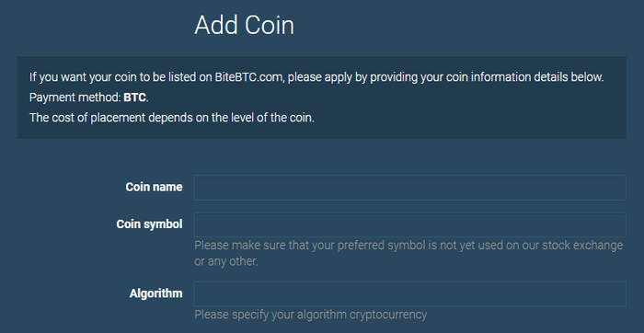The width and height of the screenshot is (644, 333).
Task: Select the Algorithm input field
Action: (410, 294)
